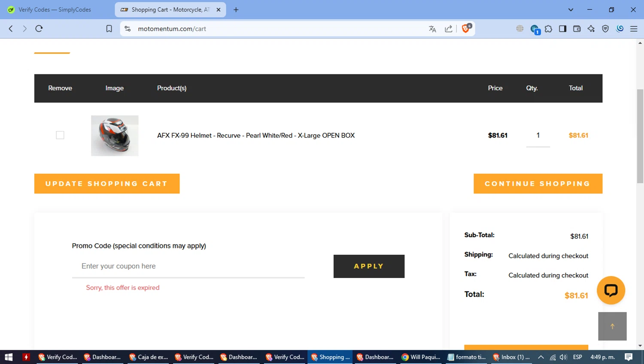Click the page vertical scrollbar thumb
644x364 pixels.
(x=640, y=136)
